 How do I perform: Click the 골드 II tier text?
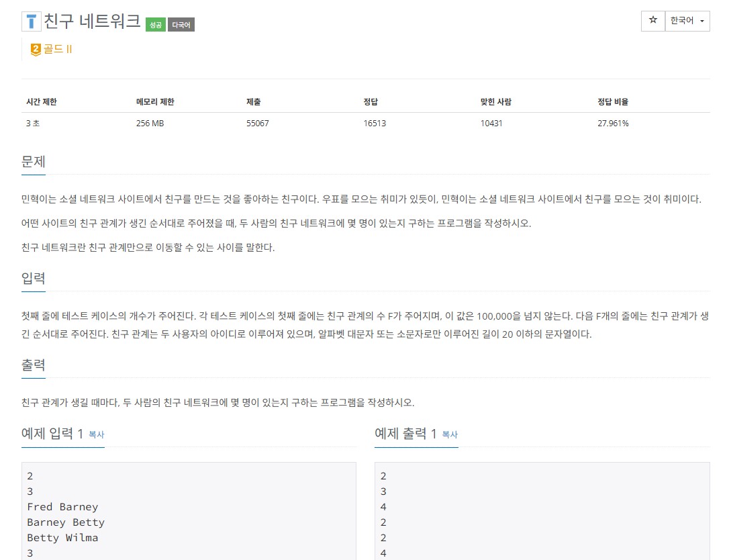tap(58, 49)
